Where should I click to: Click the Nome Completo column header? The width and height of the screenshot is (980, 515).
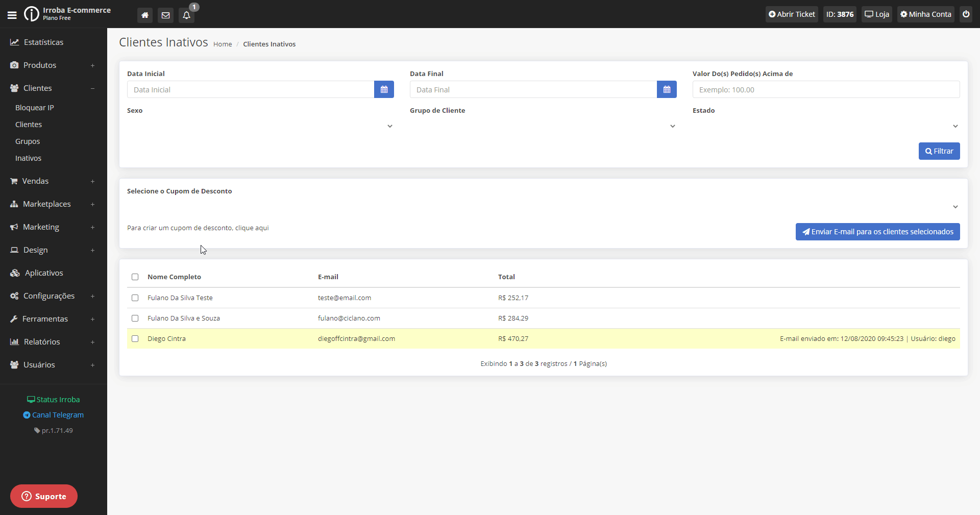point(174,277)
